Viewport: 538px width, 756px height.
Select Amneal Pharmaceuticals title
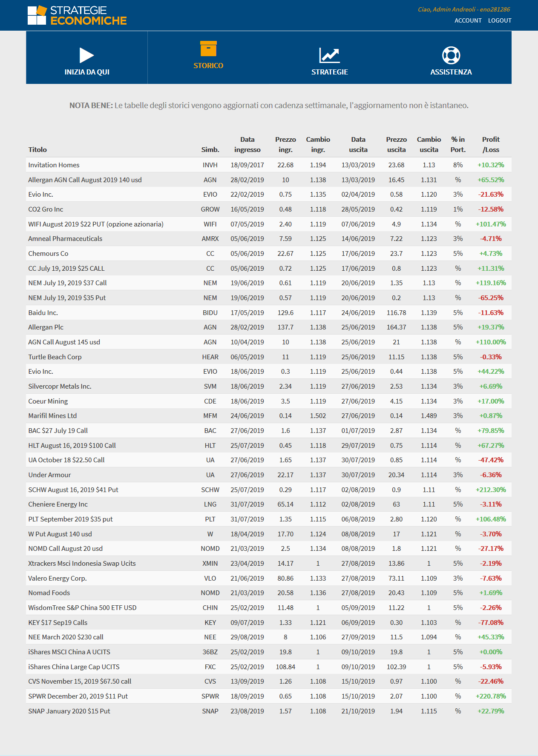click(x=65, y=238)
